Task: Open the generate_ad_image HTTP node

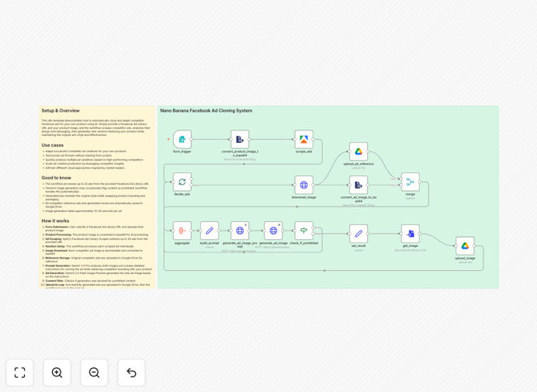Action: click(x=273, y=231)
